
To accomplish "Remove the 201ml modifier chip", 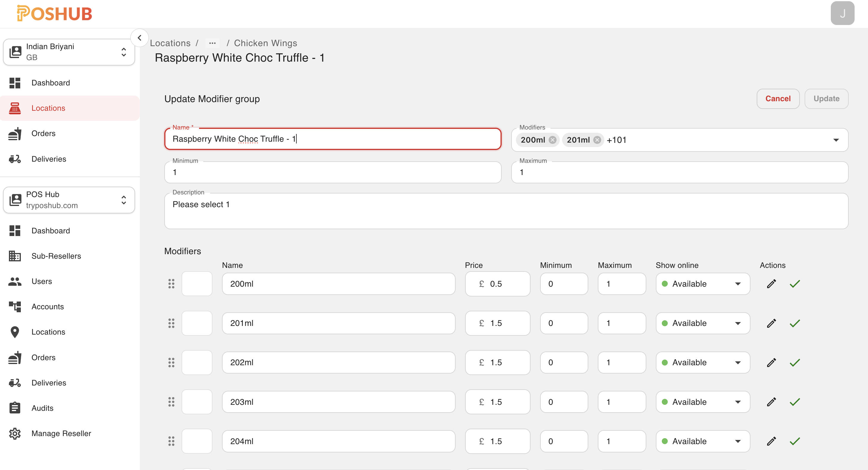I will click(597, 140).
